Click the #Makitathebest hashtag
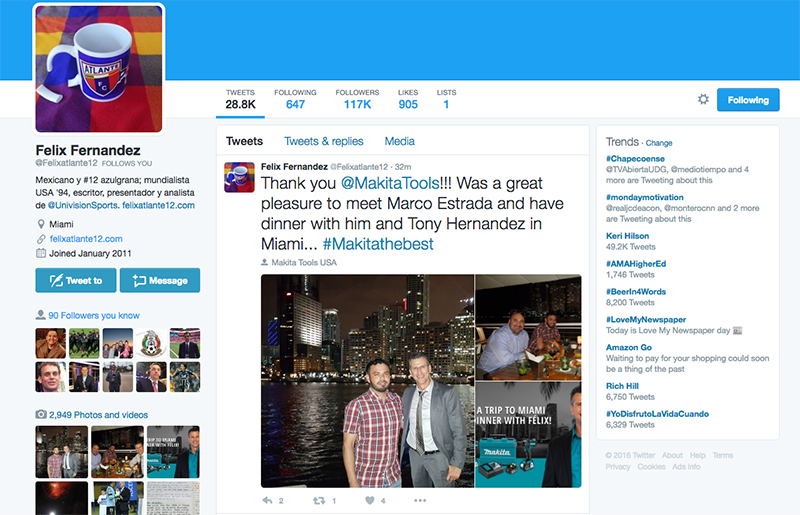Screen dimensions: 800x515 point(378,244)
